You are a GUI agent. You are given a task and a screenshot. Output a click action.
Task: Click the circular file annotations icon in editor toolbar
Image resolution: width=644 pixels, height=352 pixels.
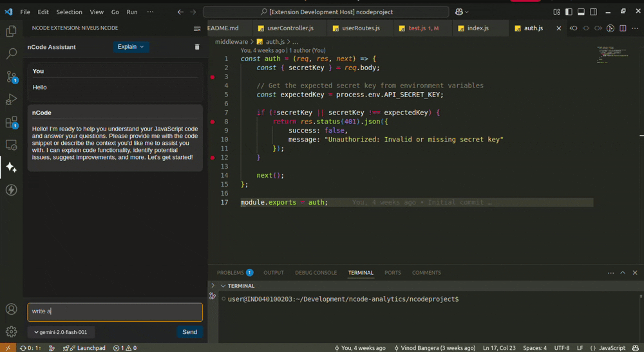611,28
